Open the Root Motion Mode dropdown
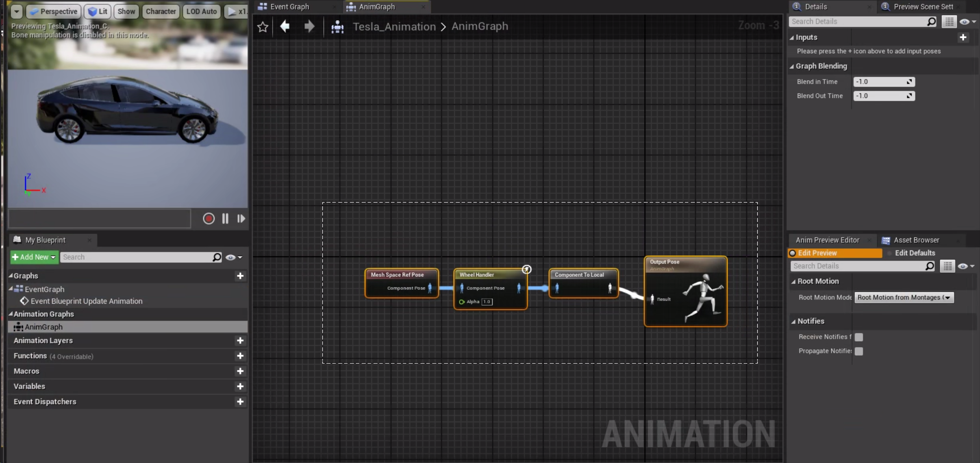 click(904, 298)
